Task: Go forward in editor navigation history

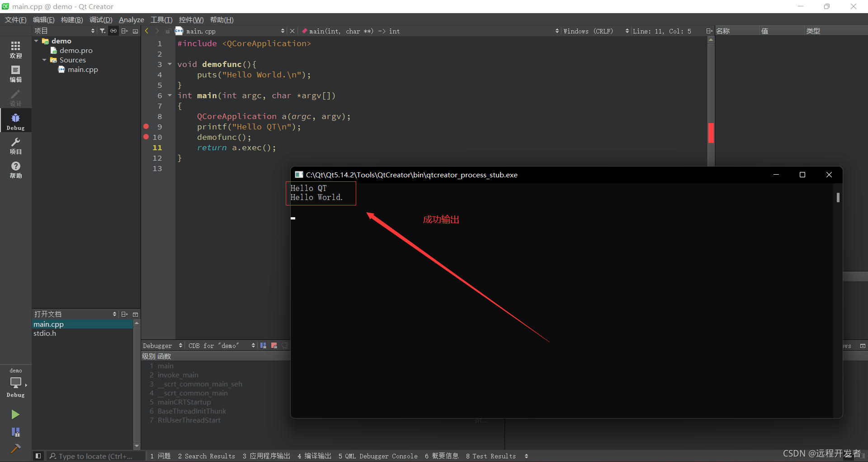Action: pos(157,31)
